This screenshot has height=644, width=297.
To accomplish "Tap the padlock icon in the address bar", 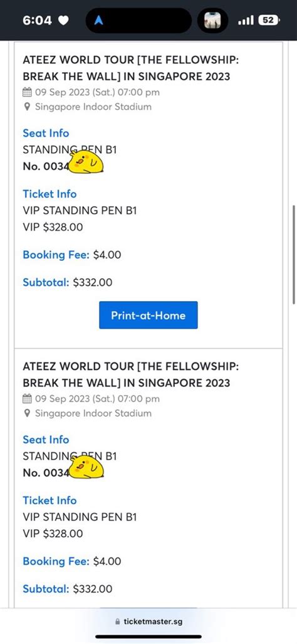I will [118, 621].
